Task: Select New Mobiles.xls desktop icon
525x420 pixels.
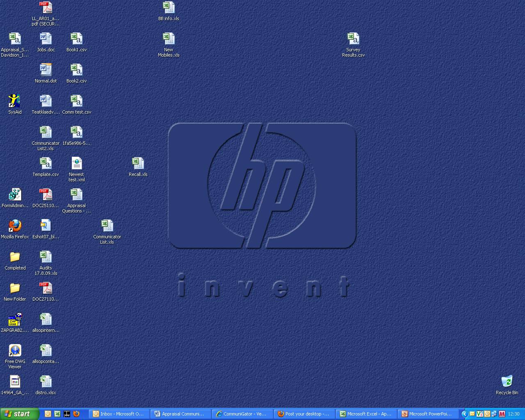Action: (x=169, y=45)
